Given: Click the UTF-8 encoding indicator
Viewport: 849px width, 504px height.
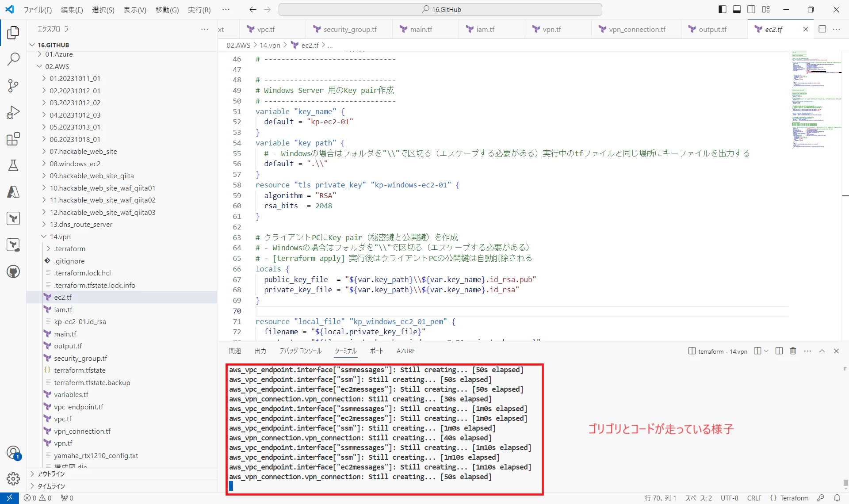Looking at the screenshot, I should (x=729, y=498).
